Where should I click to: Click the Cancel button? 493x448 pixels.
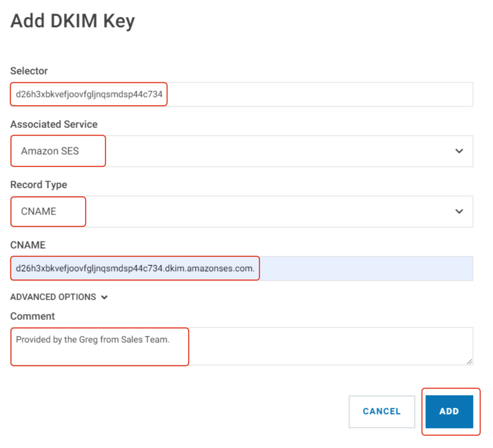click(382, 411)
